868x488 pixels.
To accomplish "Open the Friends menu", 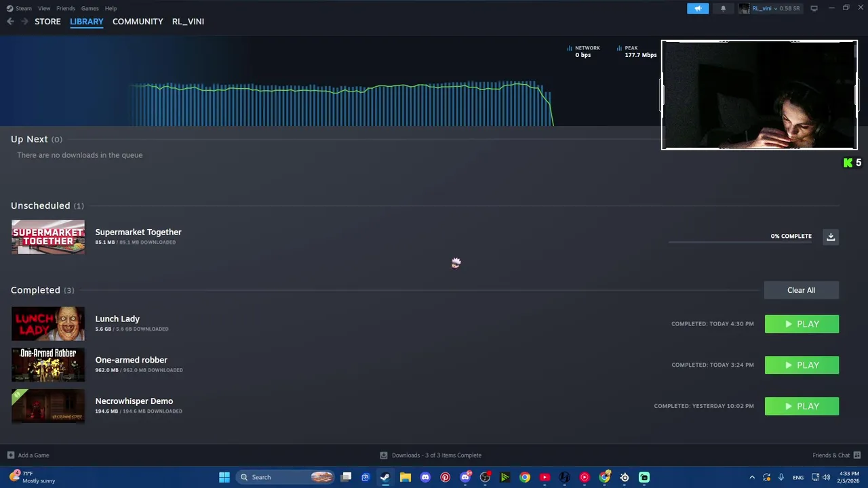I will point(66,8).
